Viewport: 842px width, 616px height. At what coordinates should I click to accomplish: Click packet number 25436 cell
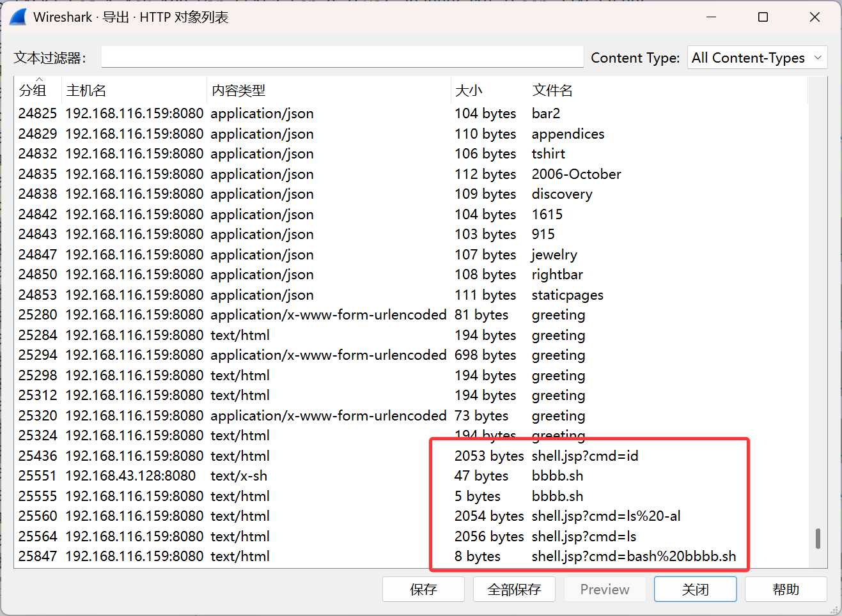pyautogui.click(x=38, y=456)
